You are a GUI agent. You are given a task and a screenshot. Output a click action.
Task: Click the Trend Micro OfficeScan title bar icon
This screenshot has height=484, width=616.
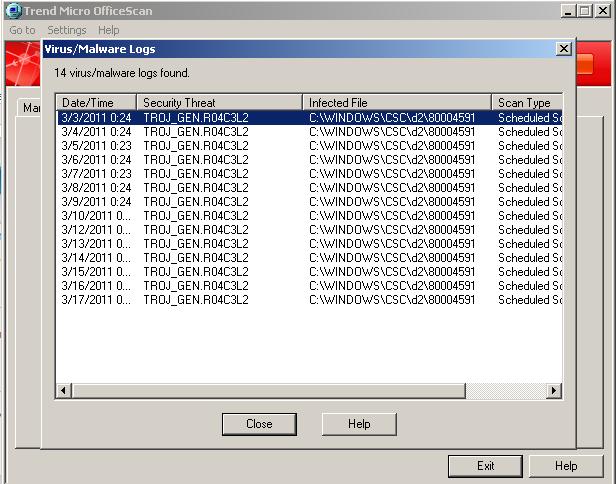pyautogui.click(x=14, y=11)
